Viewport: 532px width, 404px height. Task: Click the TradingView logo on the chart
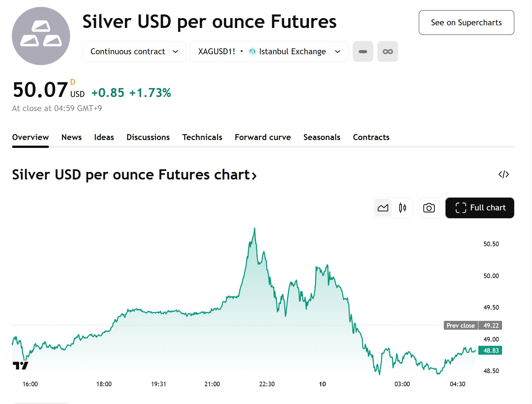(x=20, y=365)
